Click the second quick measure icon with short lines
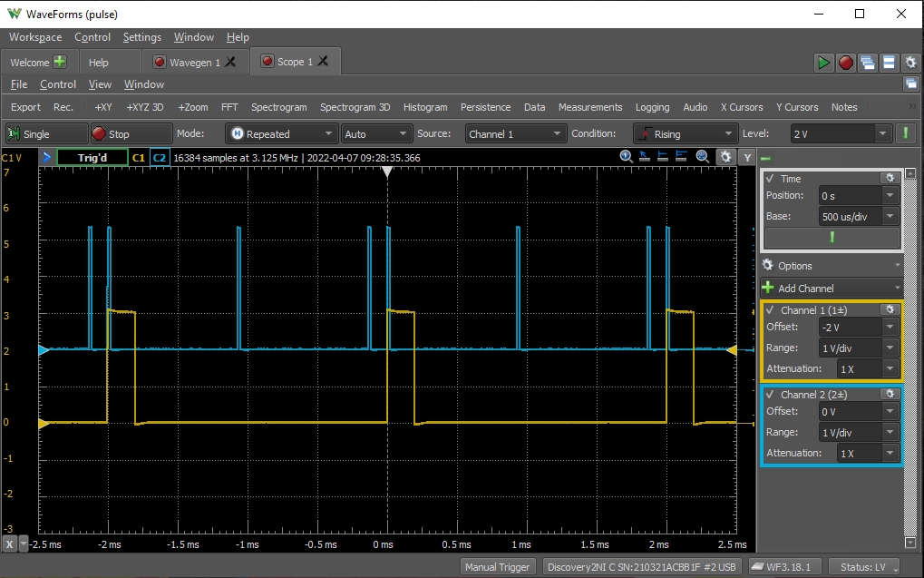924x578 pixels. (663, 157)
